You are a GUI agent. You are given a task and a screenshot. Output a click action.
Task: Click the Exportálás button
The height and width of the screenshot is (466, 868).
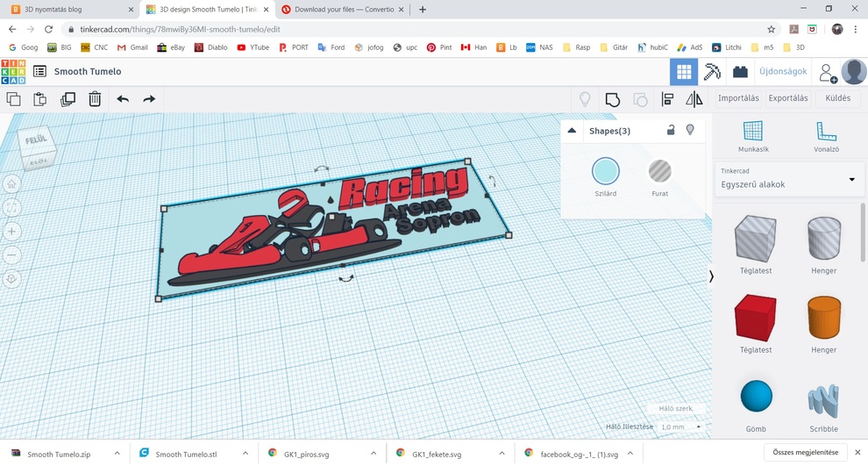point(788,98)
